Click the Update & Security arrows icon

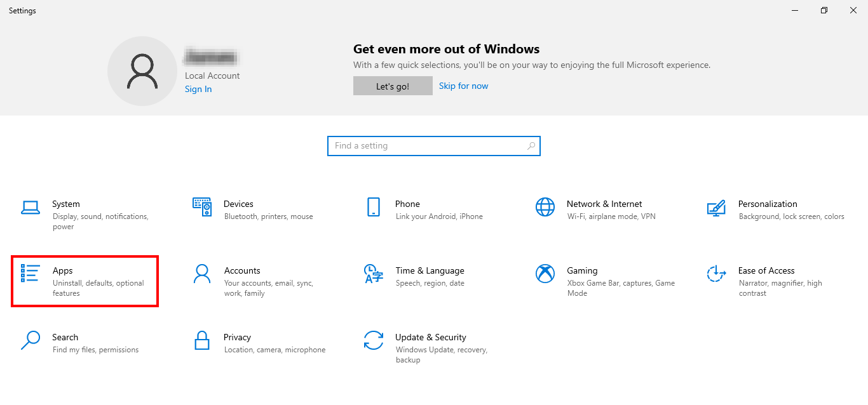point(374,340)
